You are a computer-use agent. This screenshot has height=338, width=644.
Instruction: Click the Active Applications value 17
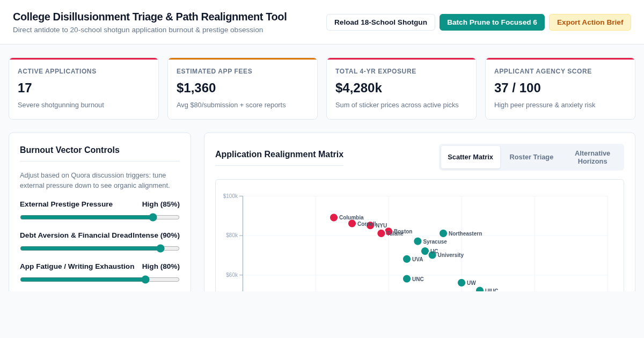tap(25, 88)
